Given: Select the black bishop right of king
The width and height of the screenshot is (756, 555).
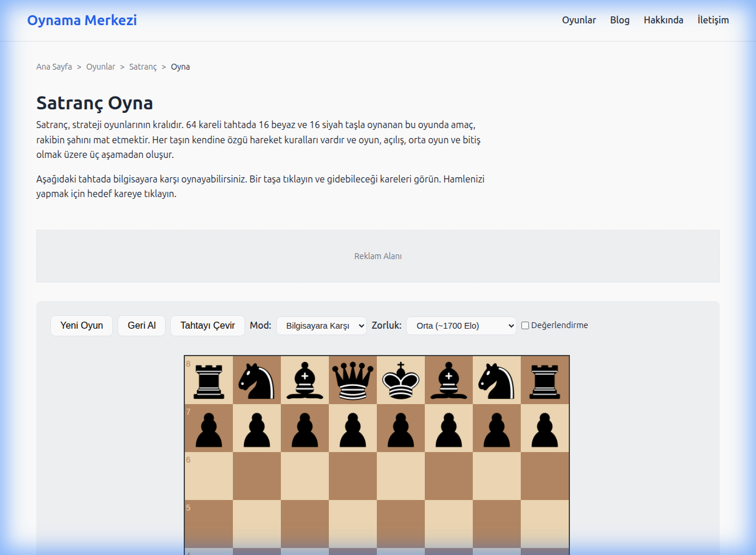Looking at the screenshot, I should [449, 380].
